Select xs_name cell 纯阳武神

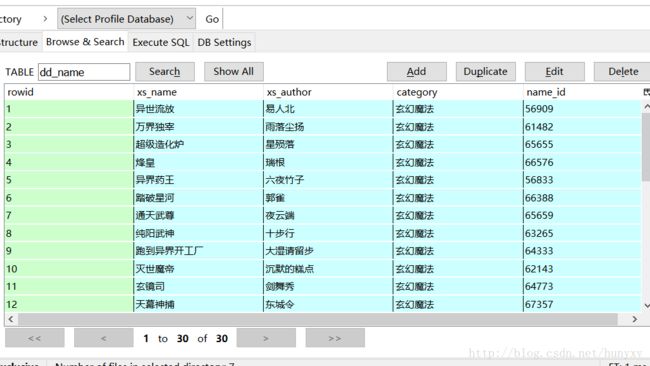(x=198, y=233)
